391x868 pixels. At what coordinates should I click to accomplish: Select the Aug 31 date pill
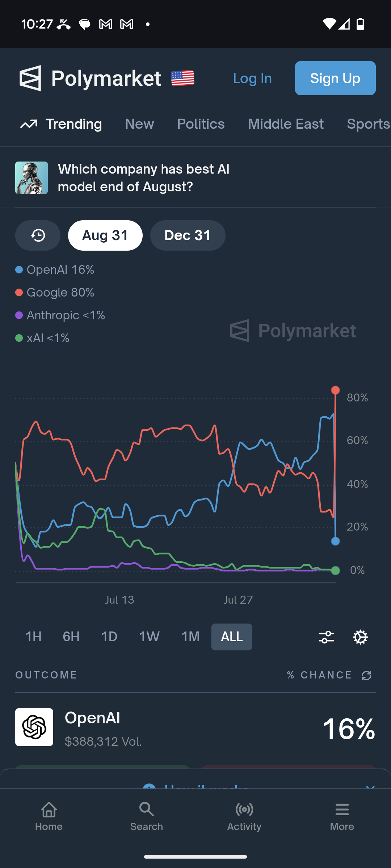coord(105,235)
